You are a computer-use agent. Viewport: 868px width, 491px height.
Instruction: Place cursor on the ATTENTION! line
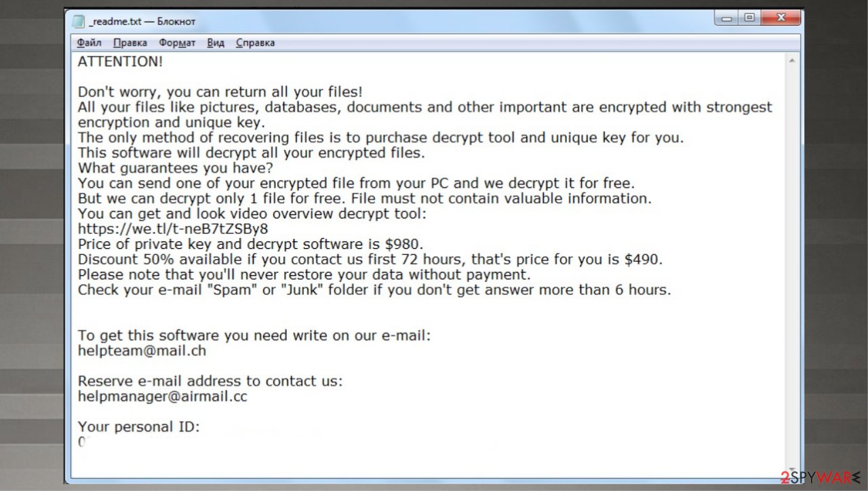point(120,62)
